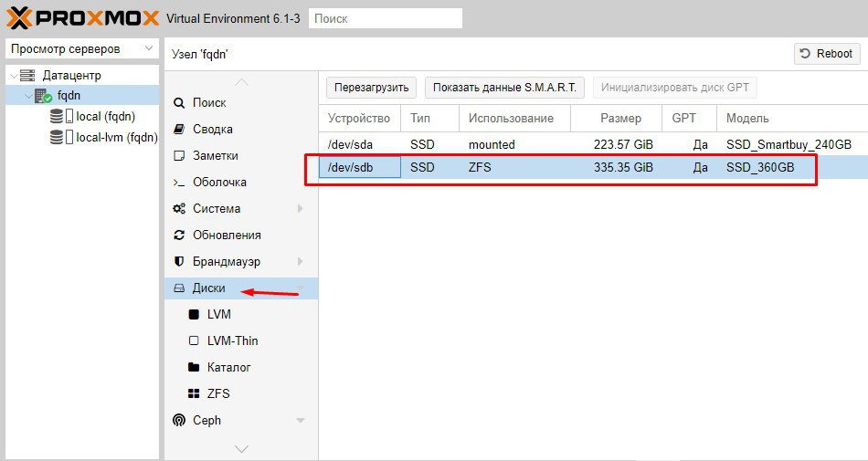The image size is (868, 461).
Task: Click the book icon beside Сводка
Action: coord(179,130)
